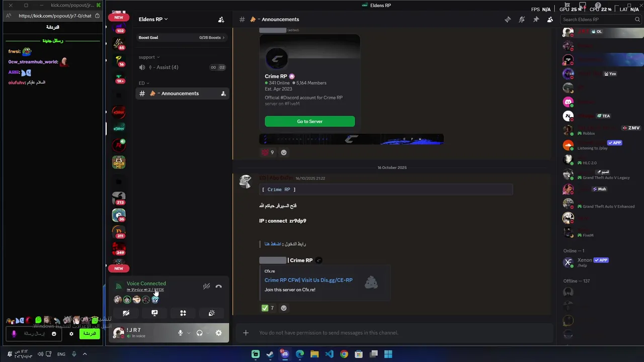Add reaction next to 9 reaction
Viewport: 644px width, 362px height.
click(284, 152)
